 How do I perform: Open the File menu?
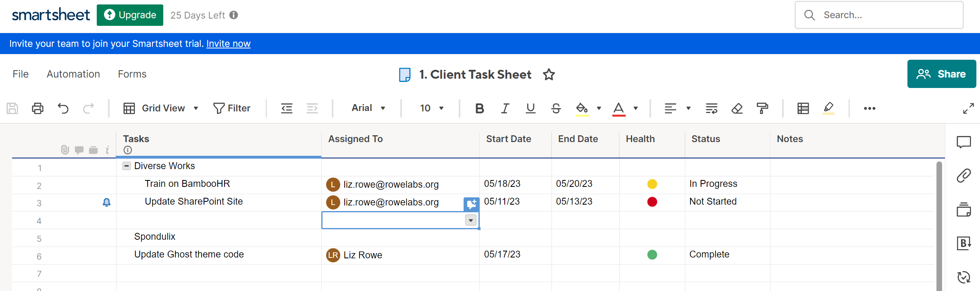pos(21,74)
